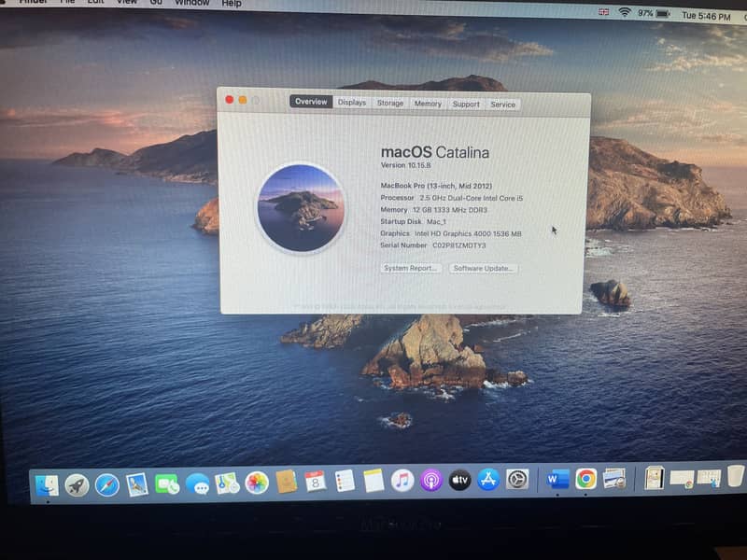Click the Wi-Fi status icon

(x=624, y=13)
